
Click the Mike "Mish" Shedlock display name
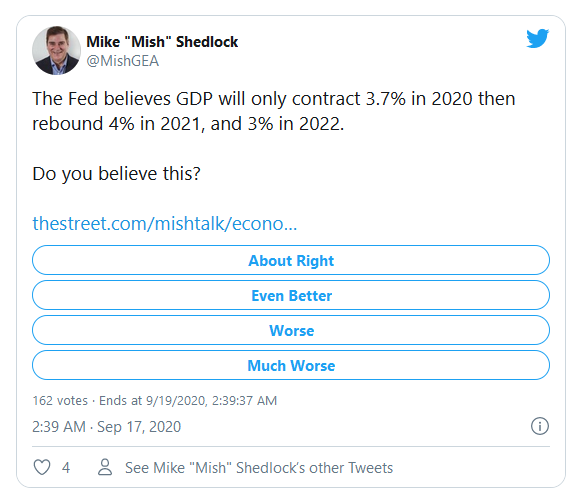click(162, 42)
